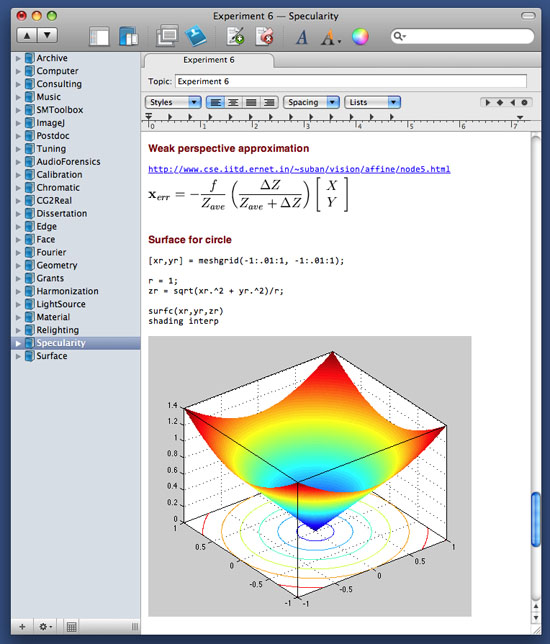Viewport: 550px width, 644px height.
Task: Center align text
Action: (x=233, y=102)
